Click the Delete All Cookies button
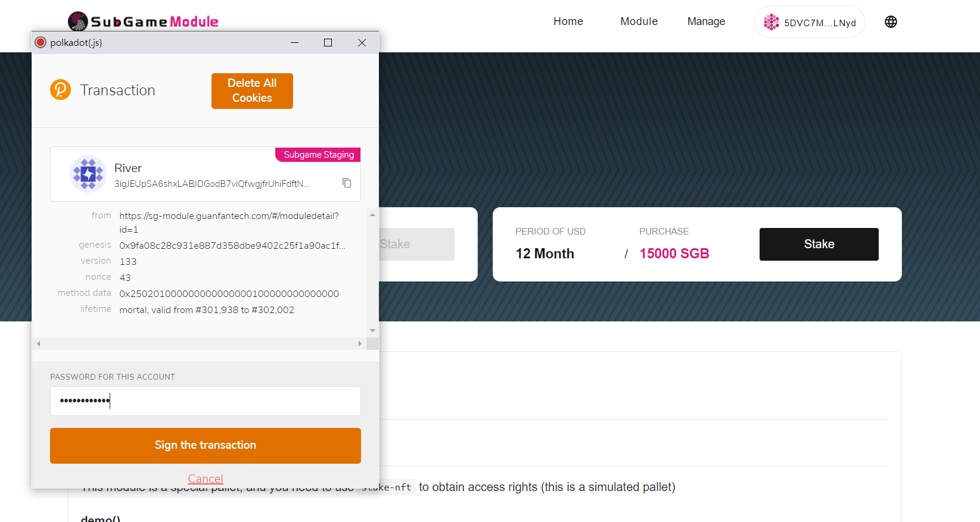Viewport: 980px width, 522px height. click(x=252, y=91)
